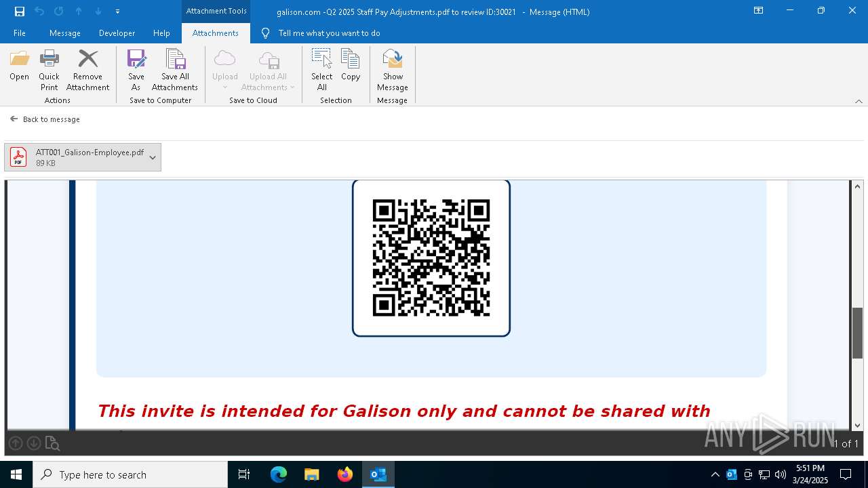
Task: Expand the PDF attachment dropdown arrow
Action: click(x=153, y=157)
